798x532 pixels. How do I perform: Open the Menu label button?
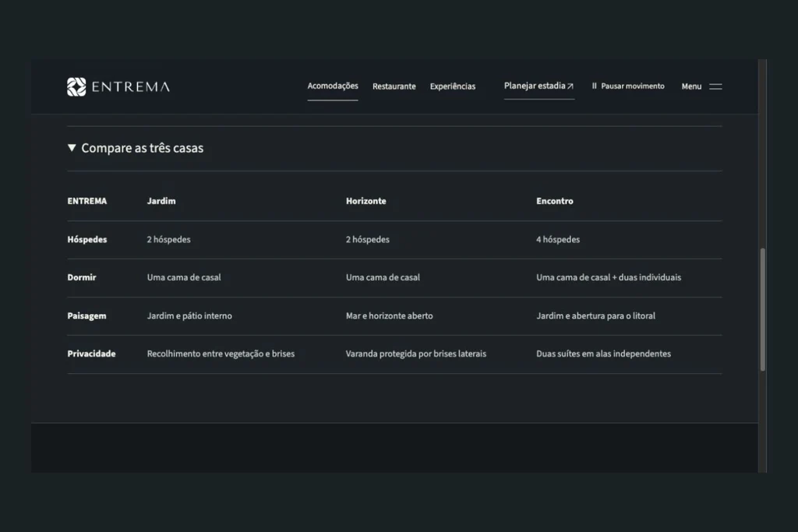tap(692, 86)
